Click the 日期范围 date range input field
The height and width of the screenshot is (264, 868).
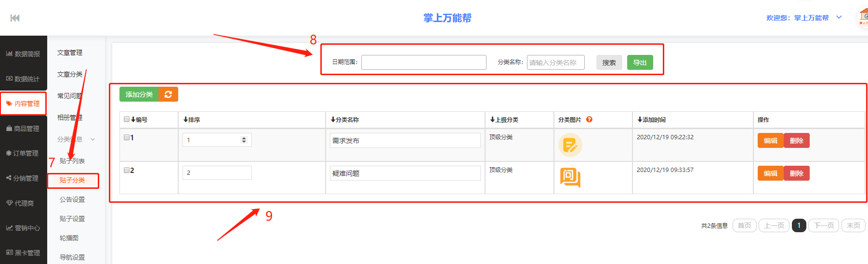click(423, 62)
